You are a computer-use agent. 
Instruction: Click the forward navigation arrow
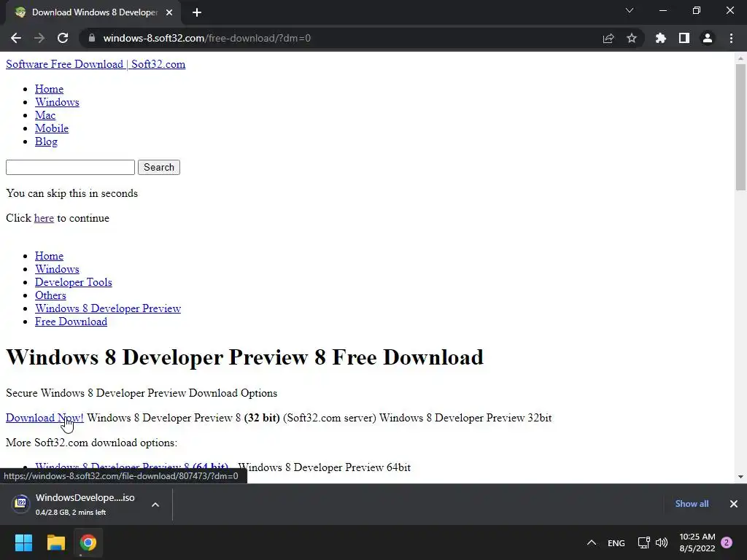click(39, 38)
